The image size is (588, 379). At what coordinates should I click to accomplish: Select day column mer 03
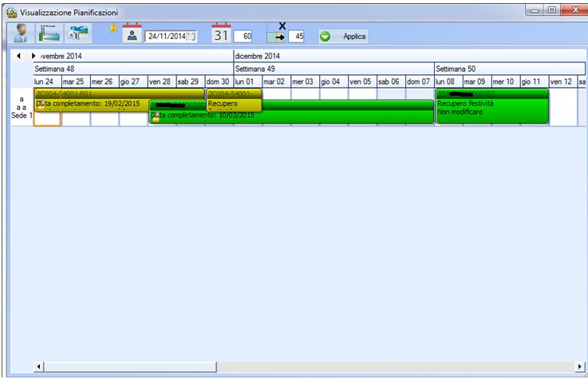pyautogui.click(x=306, y=81)
